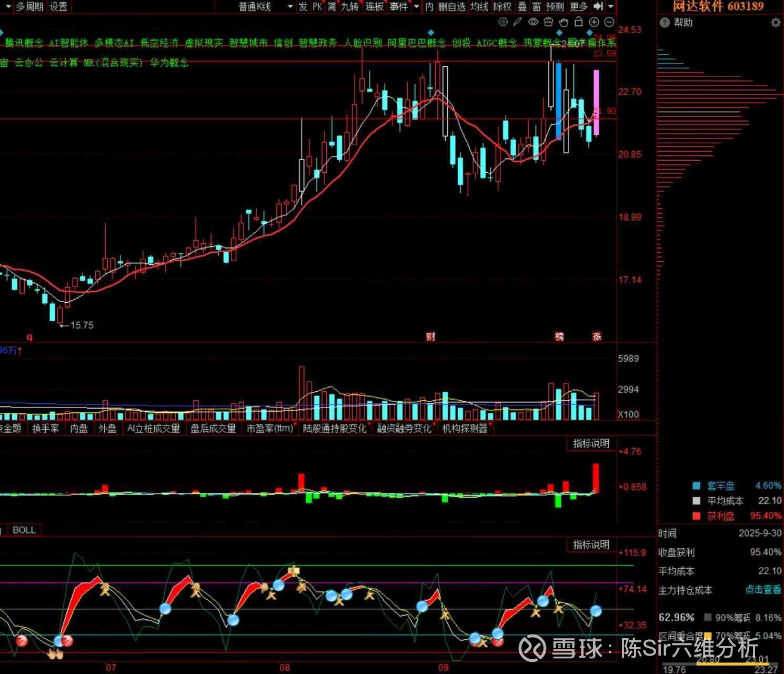
Task: Switch to the 机构探测器 tab
Action: (465, 429)
